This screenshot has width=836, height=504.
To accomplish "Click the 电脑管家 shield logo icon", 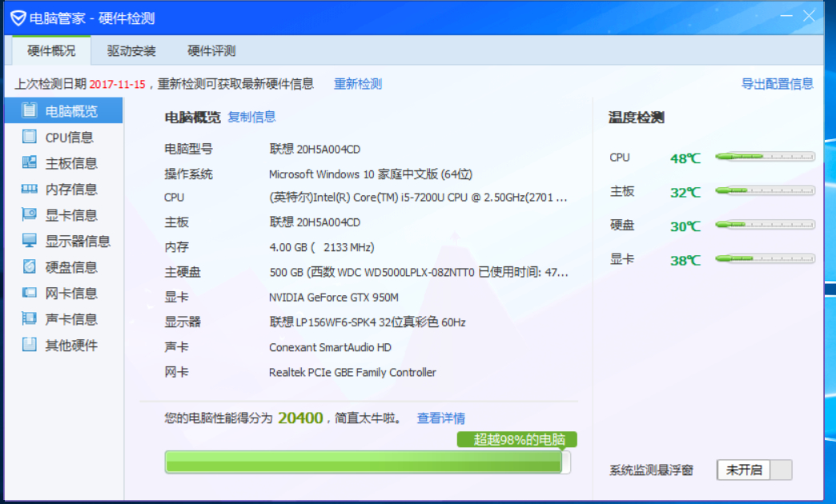I will click(18, 18).
